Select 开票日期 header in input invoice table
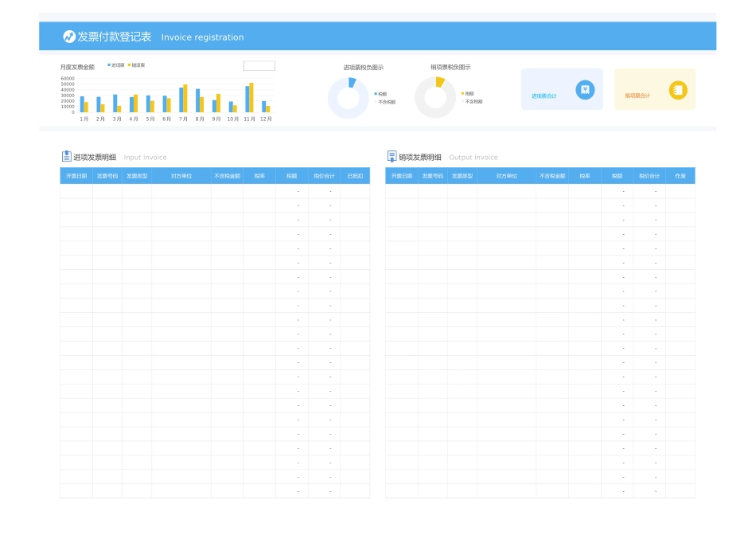This screenshot has height=535, width=756. pos(76,176)
